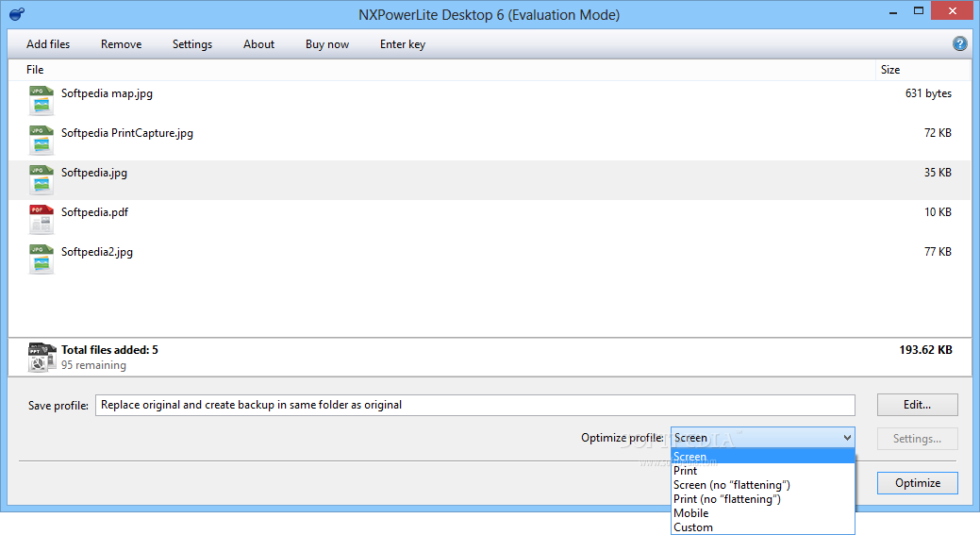The width and height of the screenshot is (980, 535).
Task: Click the File column header
Action: point(35,70)
